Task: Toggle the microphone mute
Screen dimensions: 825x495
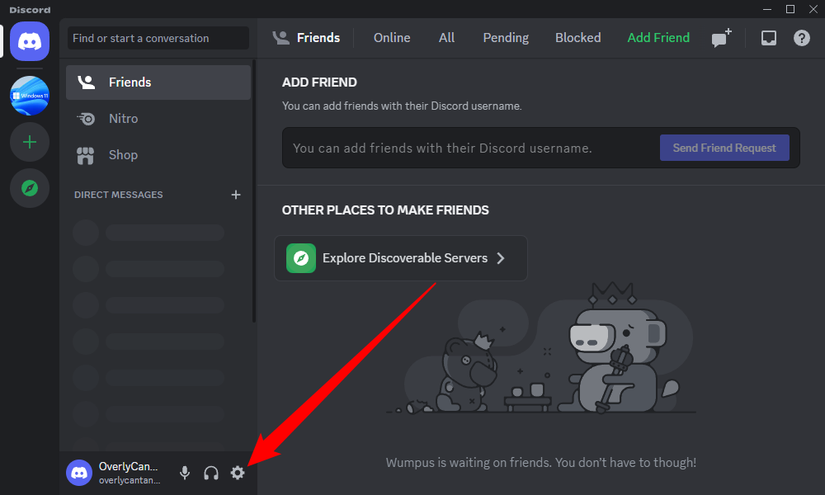Action: point(184,472)
